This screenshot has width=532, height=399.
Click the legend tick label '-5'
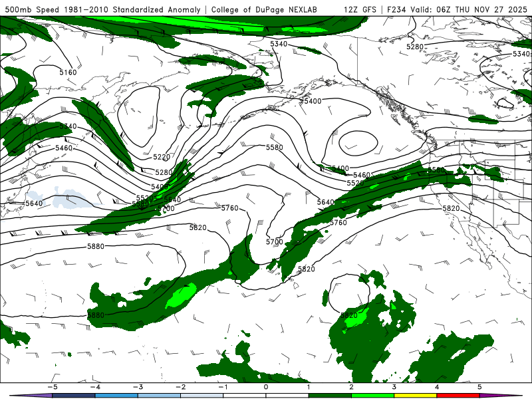(52, 387)
